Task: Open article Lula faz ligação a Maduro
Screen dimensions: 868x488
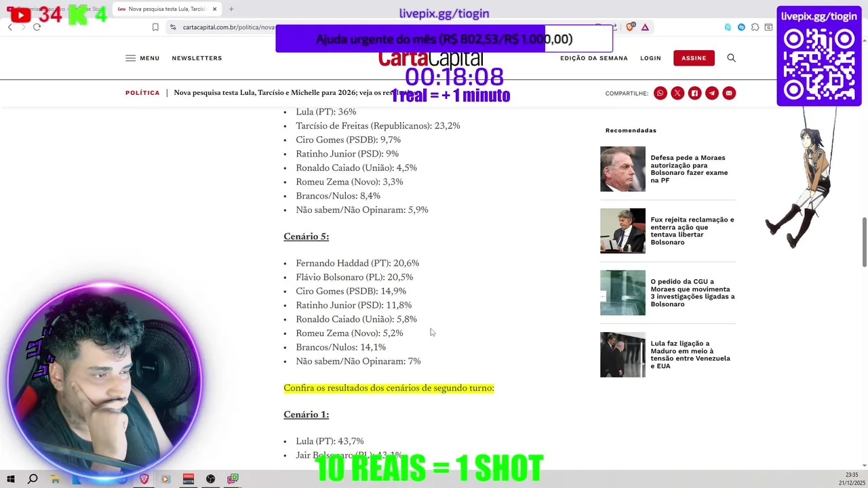Action: pyautogui.click(x=690, y=354)
